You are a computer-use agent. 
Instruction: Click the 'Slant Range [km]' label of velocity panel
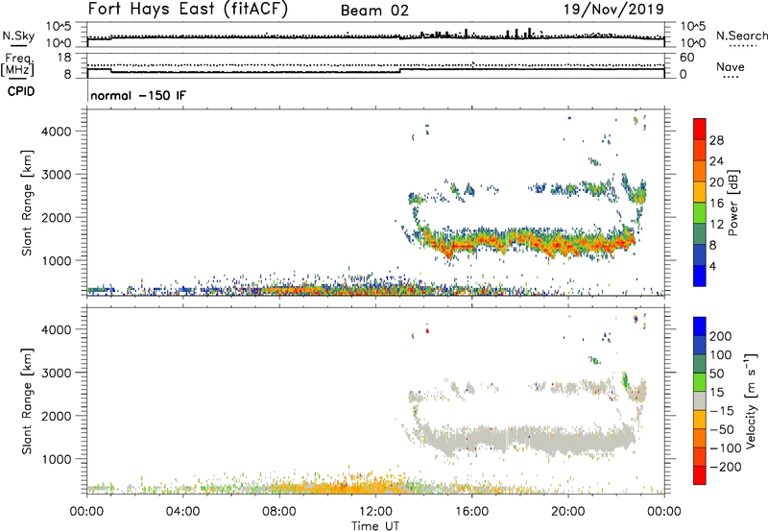click(27, 401)
